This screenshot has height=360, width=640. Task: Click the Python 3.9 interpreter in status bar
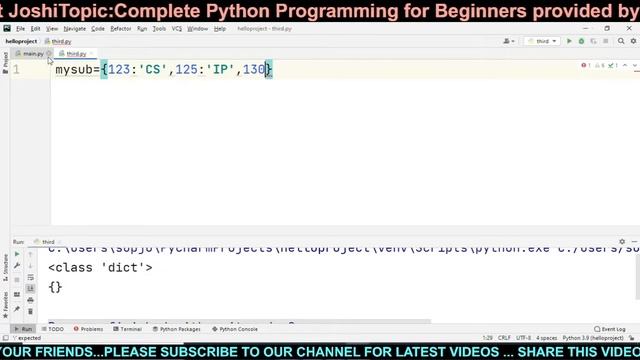coord(593,338)
